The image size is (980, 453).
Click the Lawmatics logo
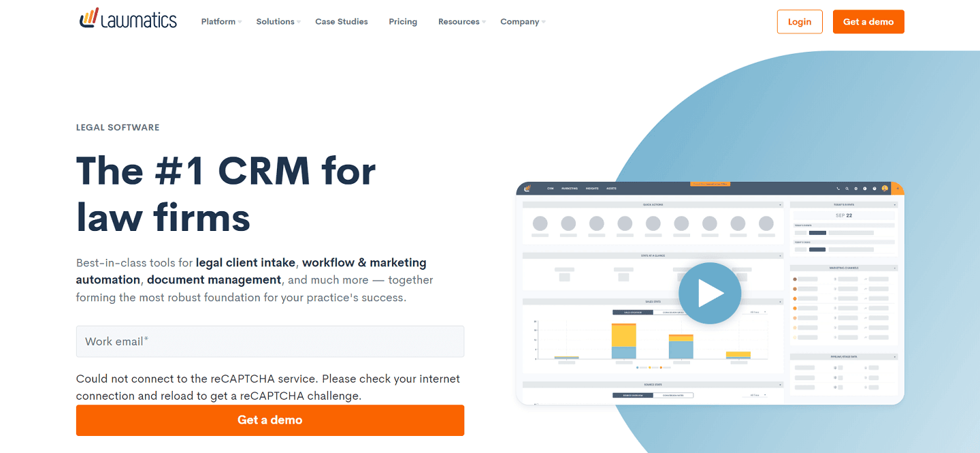(x=128, y=20)
